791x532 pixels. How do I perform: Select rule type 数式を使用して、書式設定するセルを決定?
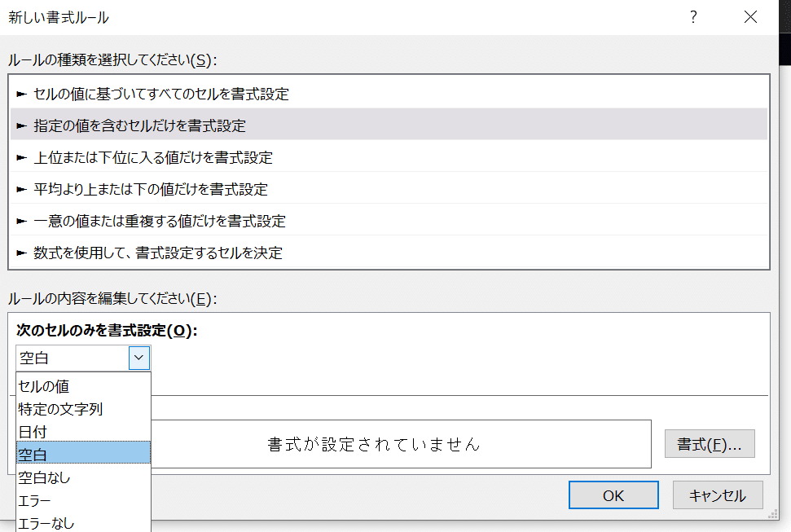[389, 253]
